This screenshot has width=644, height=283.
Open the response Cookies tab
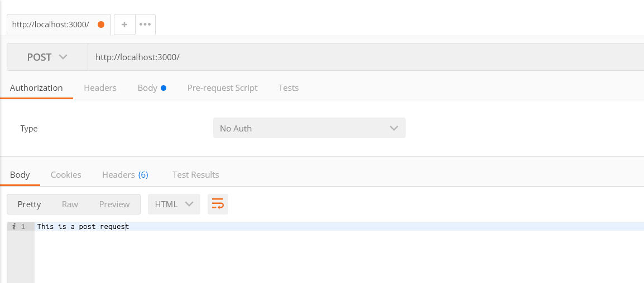coord(66,174)
